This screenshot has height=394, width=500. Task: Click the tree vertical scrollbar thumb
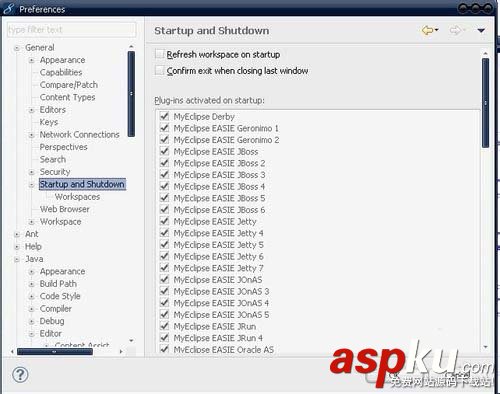pyautogui.click(x=131, y=94)
